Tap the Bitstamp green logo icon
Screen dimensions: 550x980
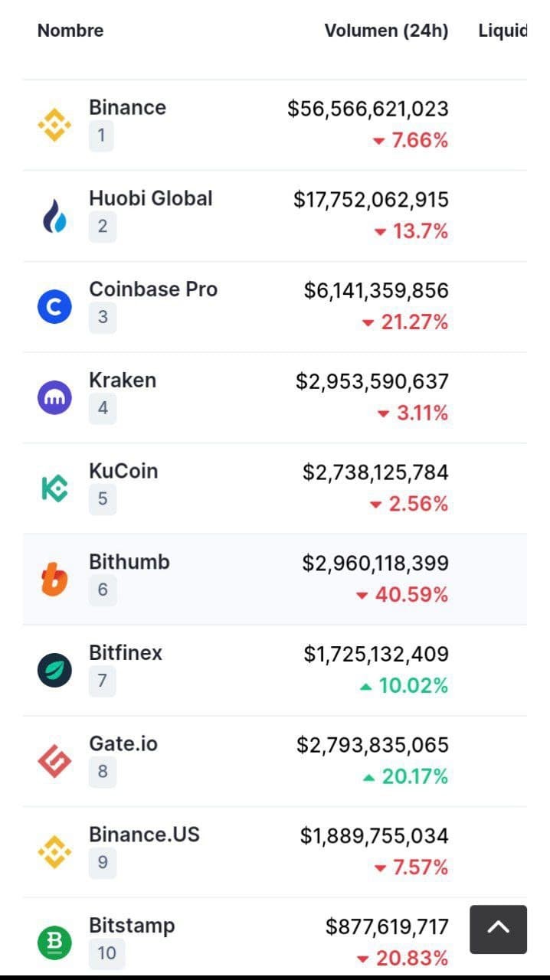click(x=54, y=943)
